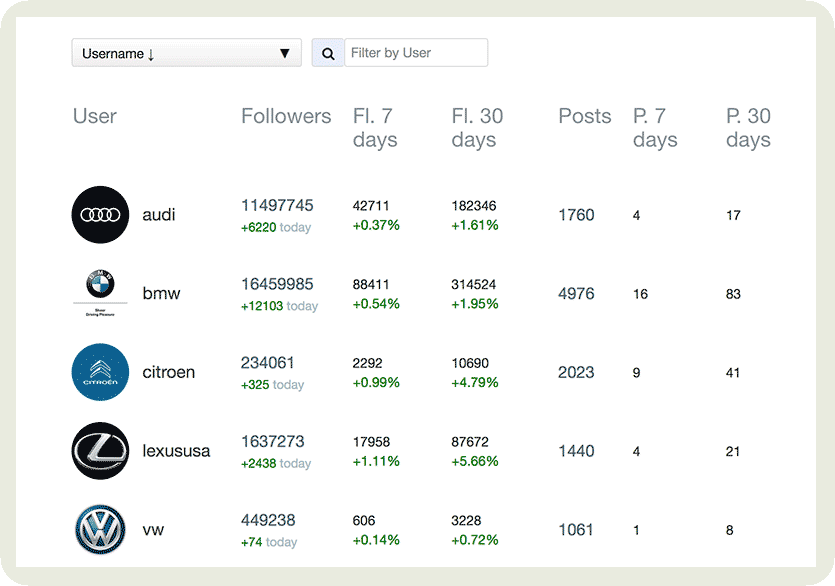
Task: Click the Lexus logo avatar
Action: [x=100, y=451]
